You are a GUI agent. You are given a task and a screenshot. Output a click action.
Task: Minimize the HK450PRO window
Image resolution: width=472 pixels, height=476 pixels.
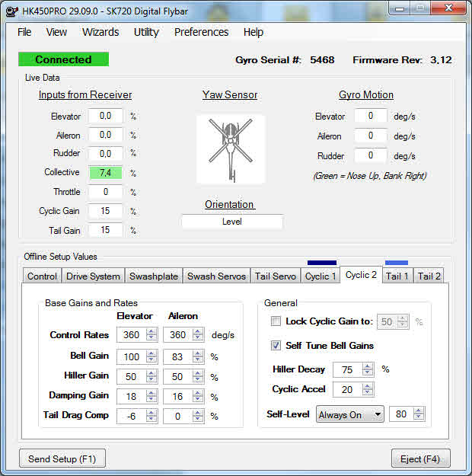tap(400, 8)
